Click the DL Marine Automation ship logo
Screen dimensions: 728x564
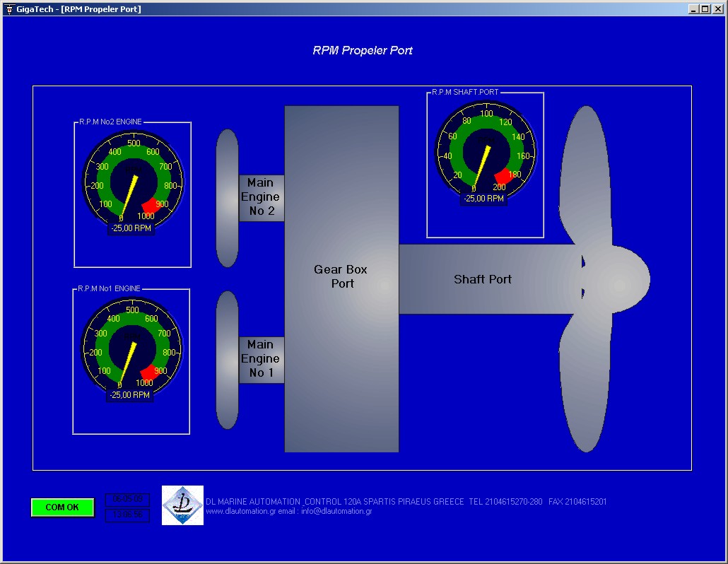click(182, 505)
